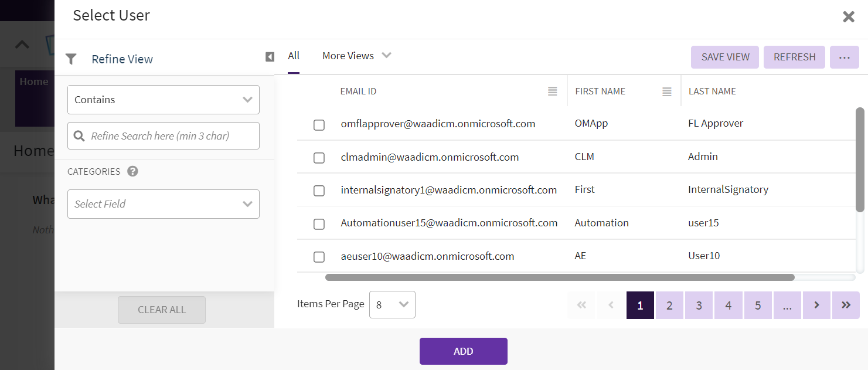This screenshot has width=868, height=370.
Task: Click the Refine View filter funnel icon
Action: click(x=71, y=59)
